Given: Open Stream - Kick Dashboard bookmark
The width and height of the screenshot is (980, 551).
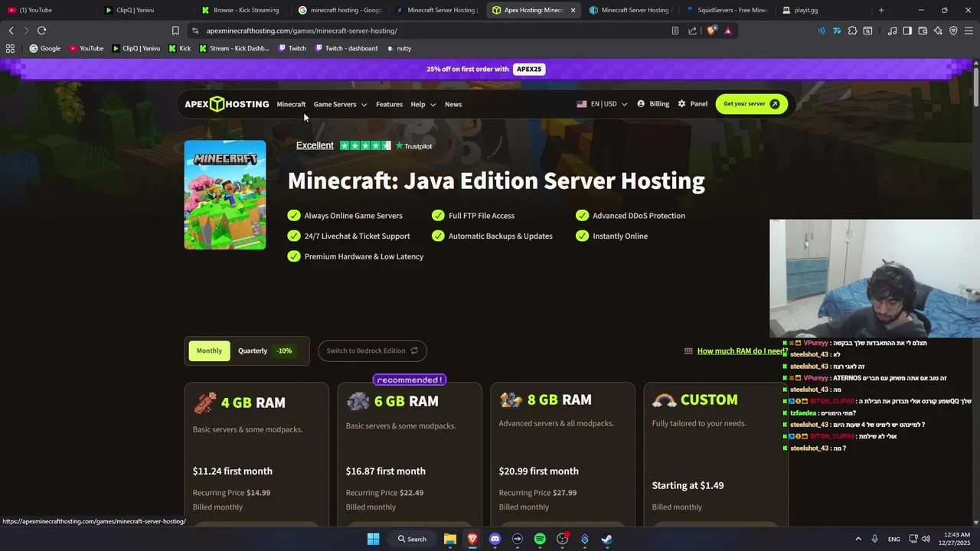Looking at the screenshot, I should (x=234, y=48).
